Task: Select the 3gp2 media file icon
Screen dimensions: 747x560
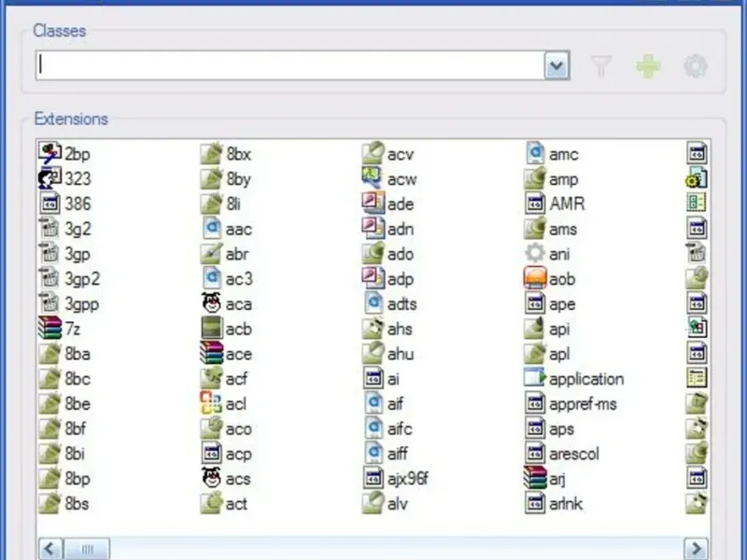Action: click(50, 278)
